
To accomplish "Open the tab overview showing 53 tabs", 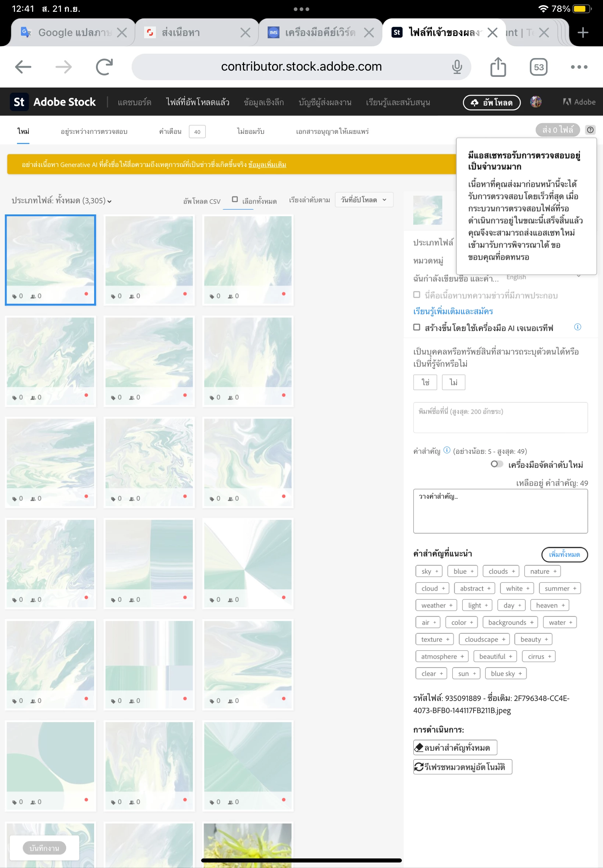I will pos(538,67).
